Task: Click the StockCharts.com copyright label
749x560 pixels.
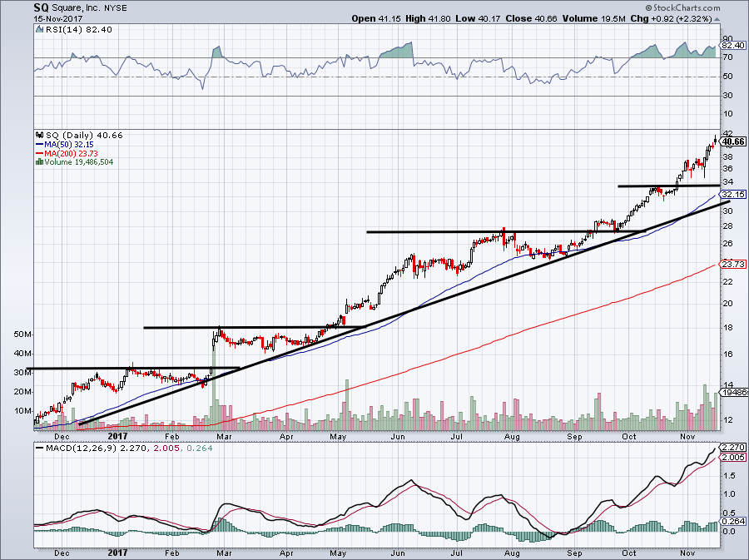Action: tap(682, 8)
